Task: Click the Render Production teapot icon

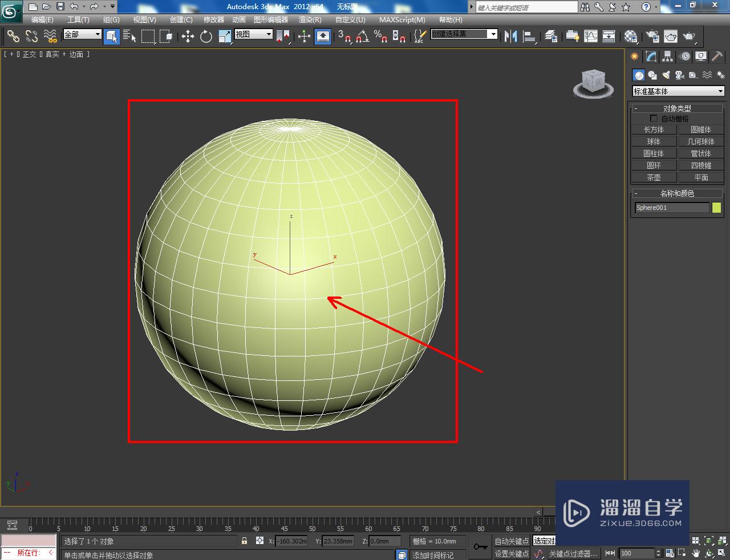Action: pyautogui.click(x=690, y=36)
